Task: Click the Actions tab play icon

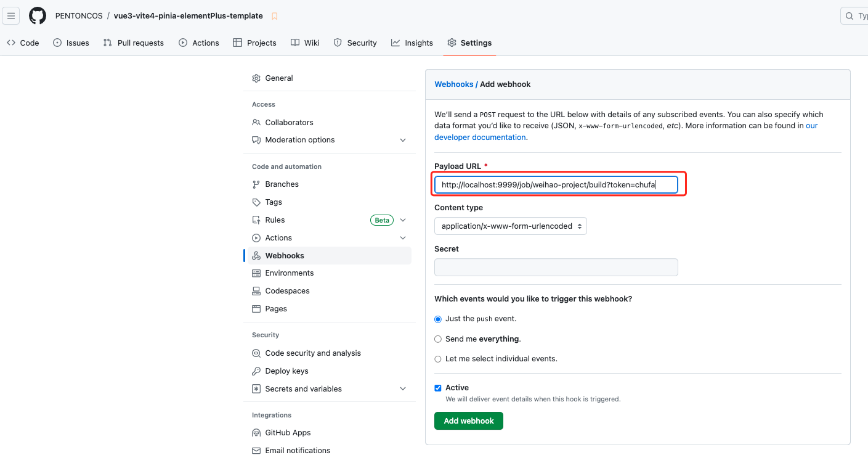Action: click(183, 43)
